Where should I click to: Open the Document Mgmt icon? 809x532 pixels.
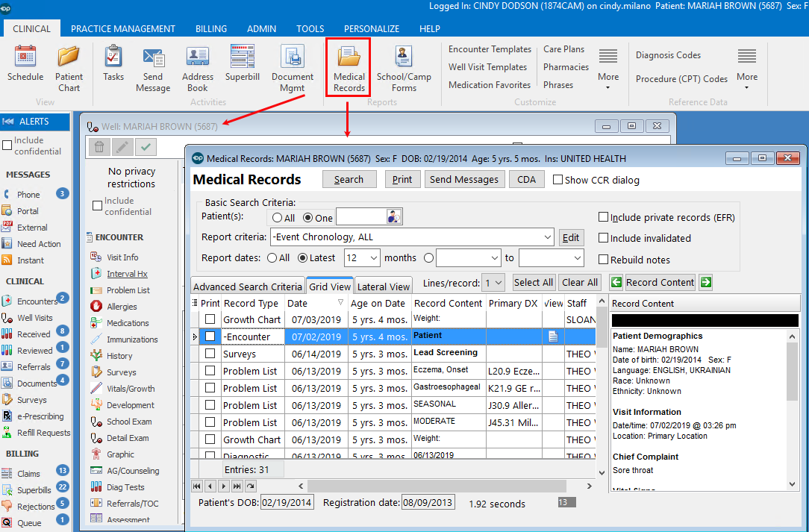coord(292,56)
